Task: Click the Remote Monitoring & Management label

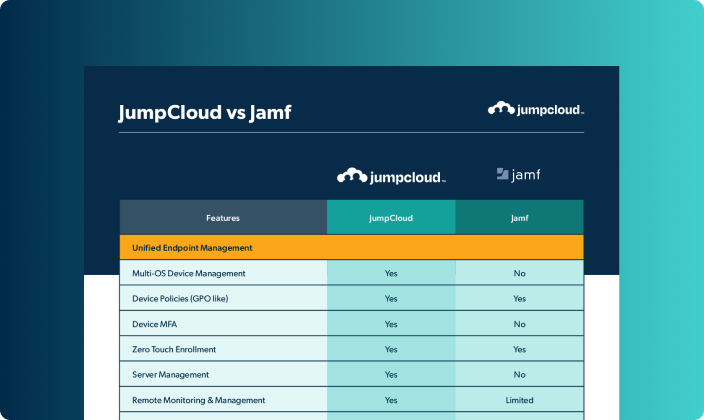Action: (198, 400)
